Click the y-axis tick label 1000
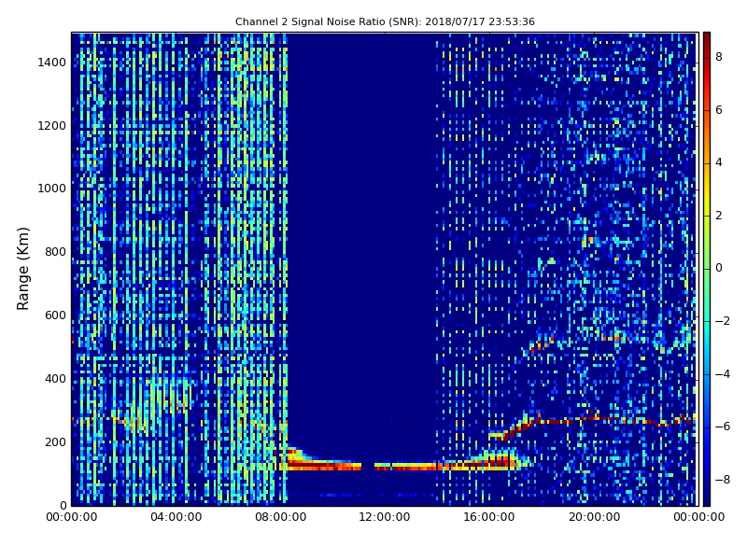Viewport: 747px width, 560px height. (52, 189)
